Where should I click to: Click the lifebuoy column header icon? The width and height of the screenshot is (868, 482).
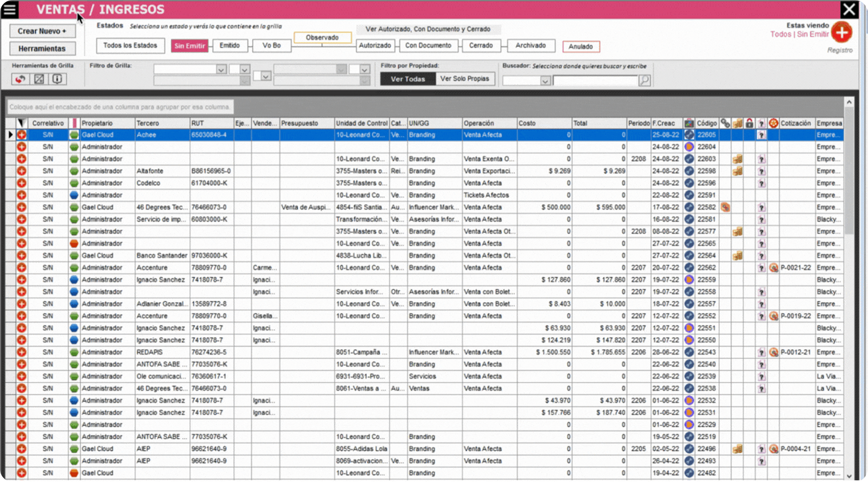[773, 123]
